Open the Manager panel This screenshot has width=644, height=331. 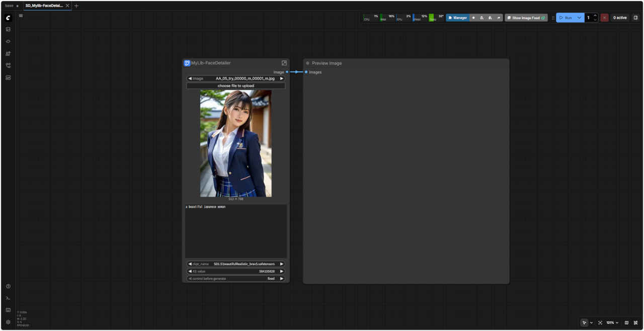point(457,18)
